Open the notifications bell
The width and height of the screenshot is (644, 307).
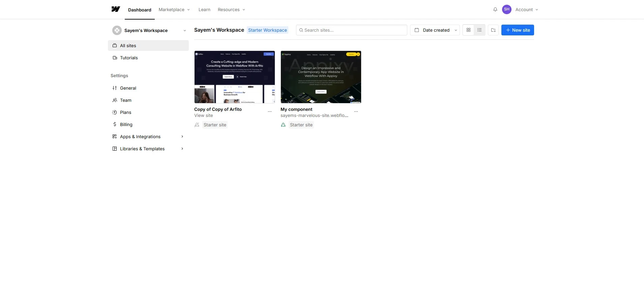pyautogui.click(x=495, y=9)
